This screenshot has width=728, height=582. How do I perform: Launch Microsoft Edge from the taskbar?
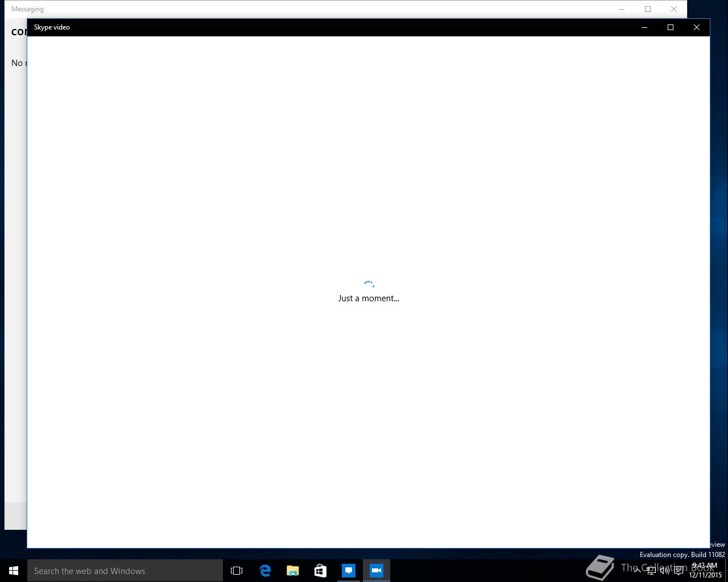point(265,571)
